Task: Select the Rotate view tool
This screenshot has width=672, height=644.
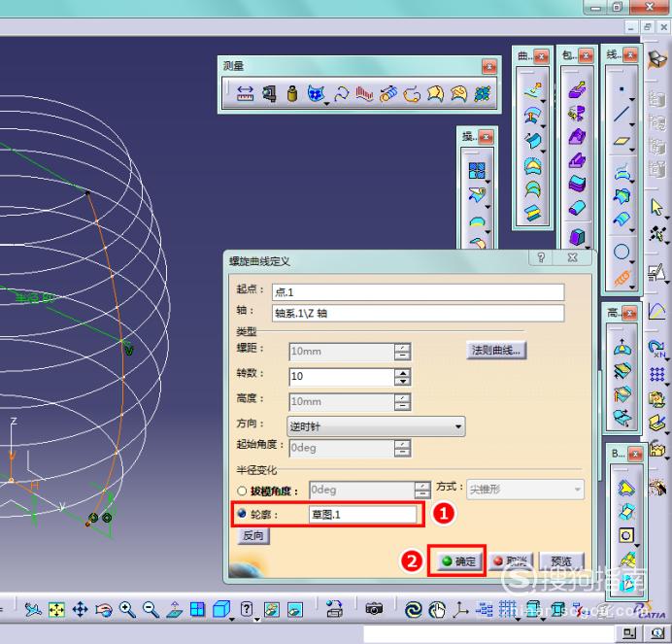Action: pos(104,609)
